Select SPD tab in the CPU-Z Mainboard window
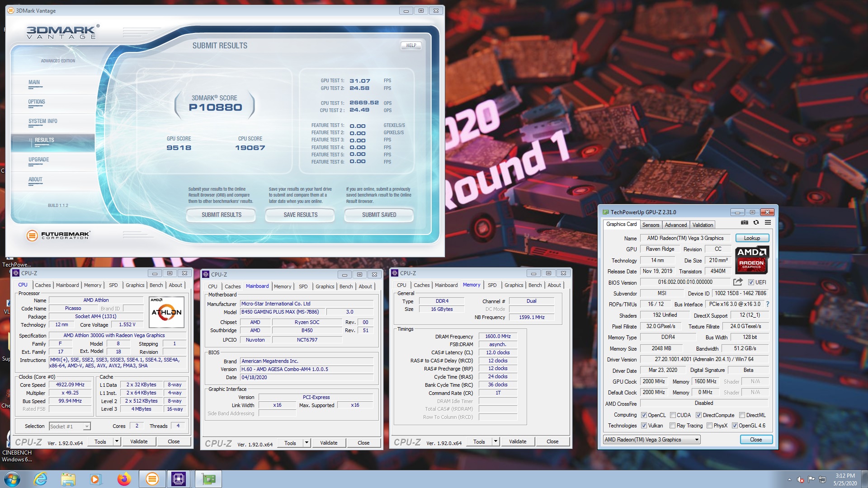 [303, 286]
